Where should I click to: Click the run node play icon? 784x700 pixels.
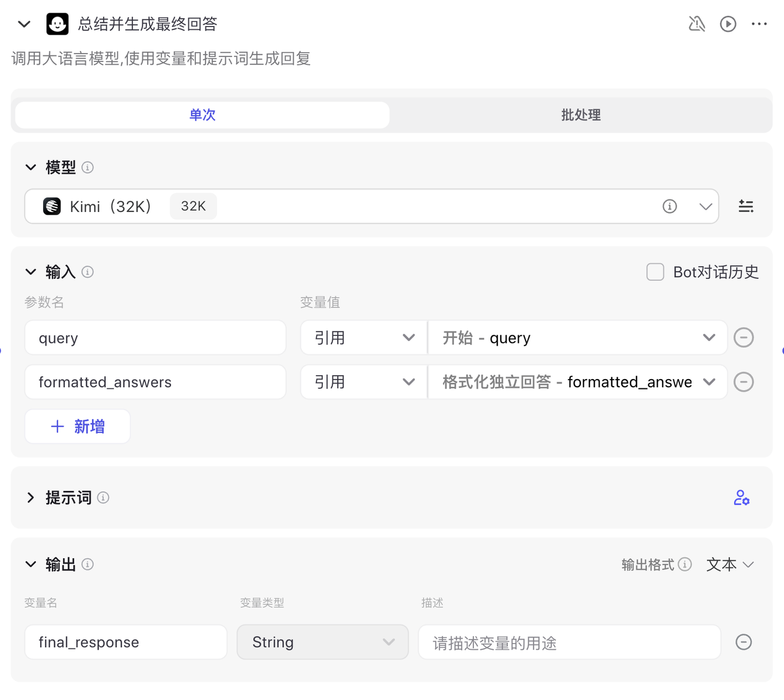point(728,24)
